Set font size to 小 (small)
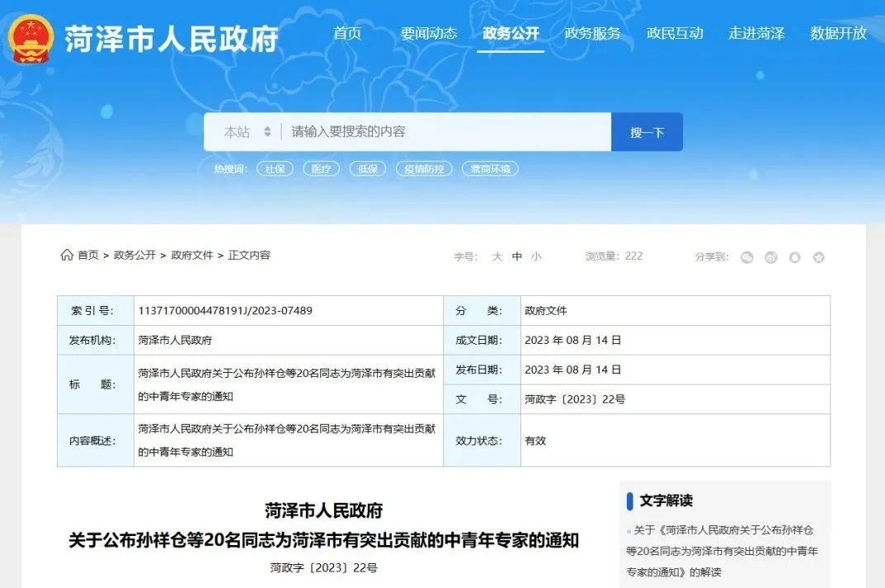 (x=536, y=256)
